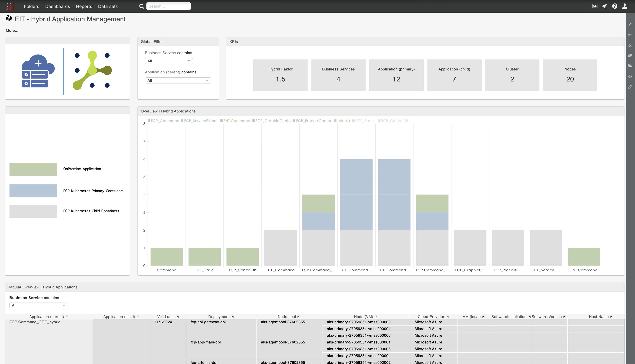Screen dimensions: 635x364
Task: Click inside the Search input field
Action: pyautogui.click(x=169, y=6)
